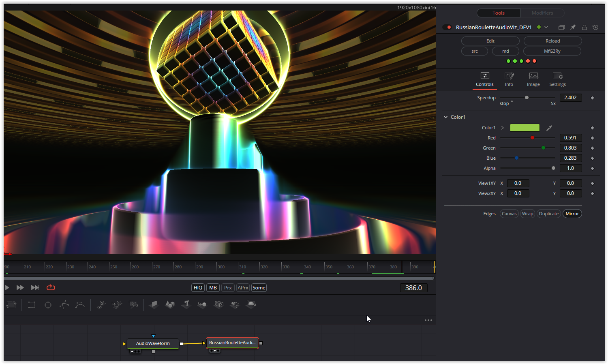This screenshot has width=608, height=364.
Task: Select the Duplicate edges option
Action: tap(549, 214)
